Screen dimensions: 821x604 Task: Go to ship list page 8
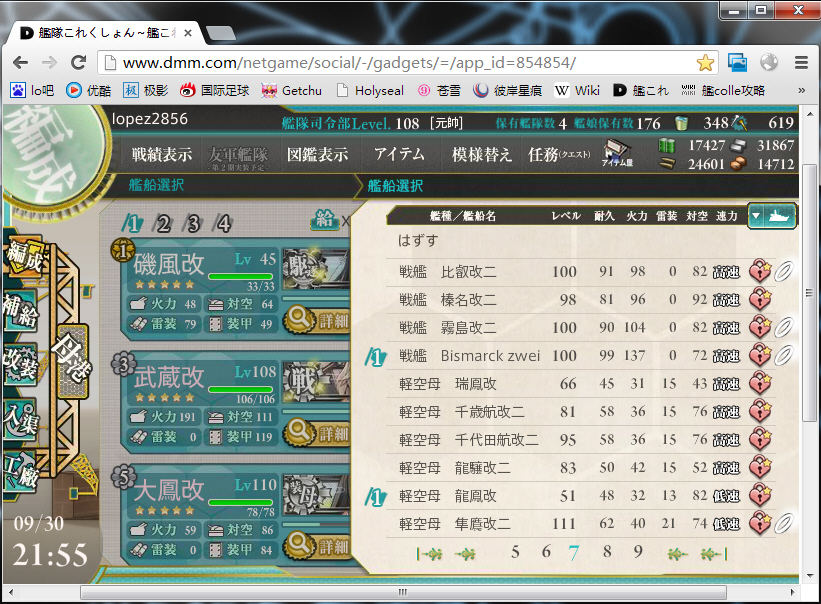click(x=607, y=552)
